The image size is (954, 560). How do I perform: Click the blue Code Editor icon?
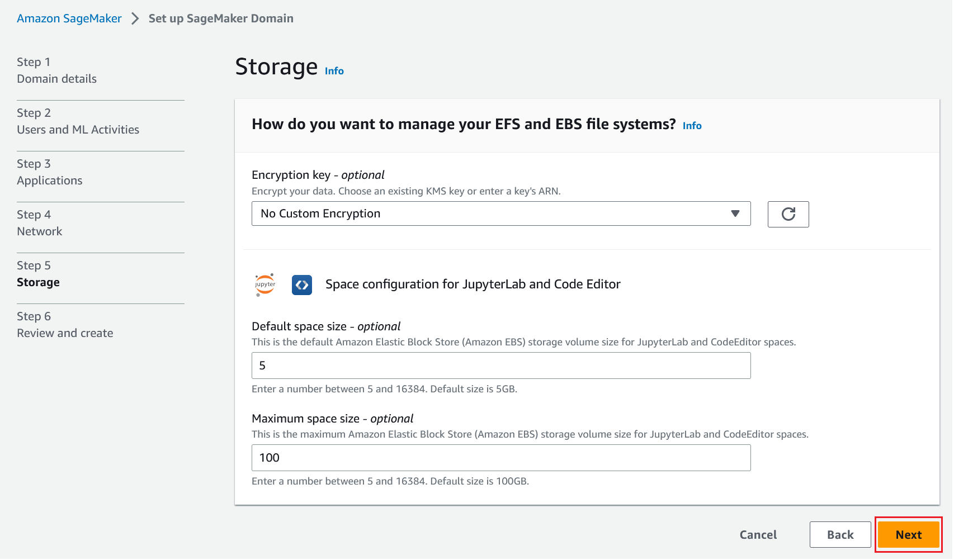pos(302,285)
